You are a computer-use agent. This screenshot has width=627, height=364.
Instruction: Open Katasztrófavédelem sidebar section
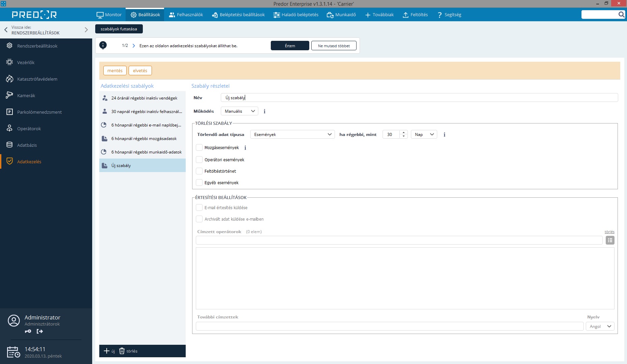coord(37,79)
